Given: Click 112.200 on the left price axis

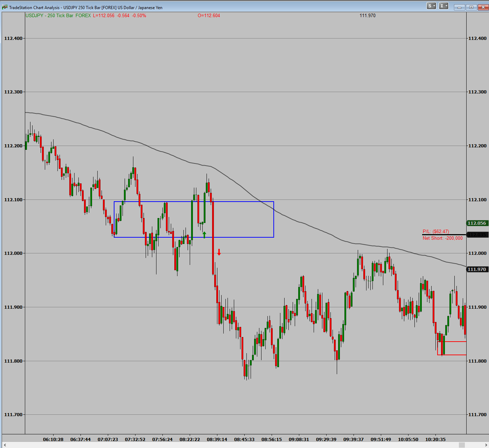Looking at the screenshot, I should tap(13, 146).
